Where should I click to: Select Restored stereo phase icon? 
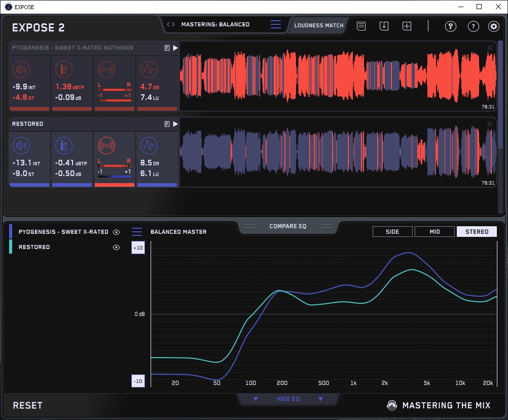coord(106,146)
